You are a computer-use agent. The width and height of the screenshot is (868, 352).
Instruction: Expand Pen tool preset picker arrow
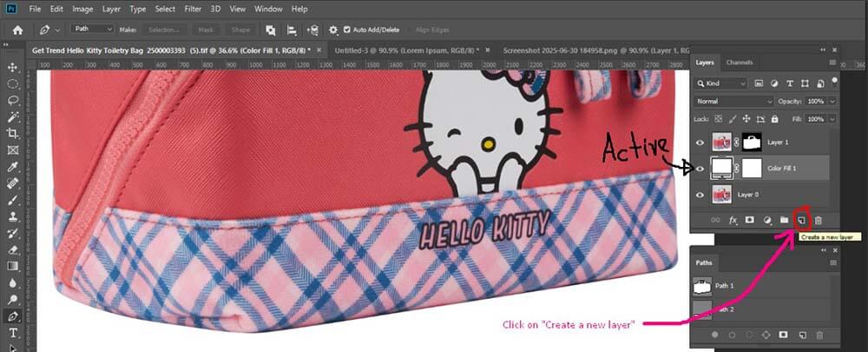tap(57, 30)
